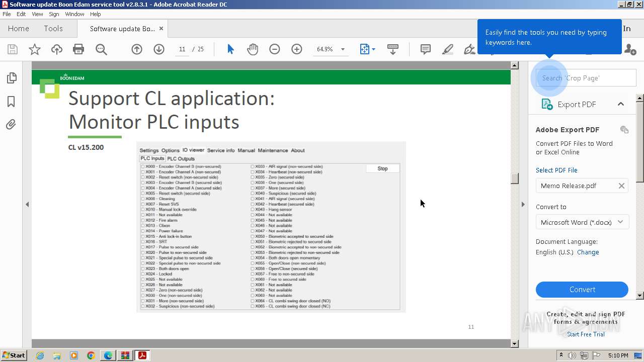Open Google Chrome from the taskbar
The width and height of the screenshot is (644, 362).
point(91,355)
